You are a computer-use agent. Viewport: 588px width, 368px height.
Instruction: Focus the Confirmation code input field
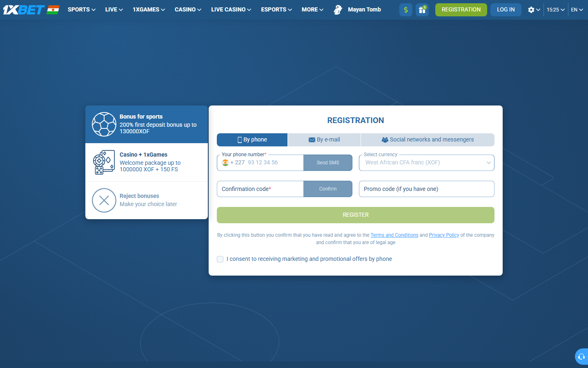(x=260, y=189)
